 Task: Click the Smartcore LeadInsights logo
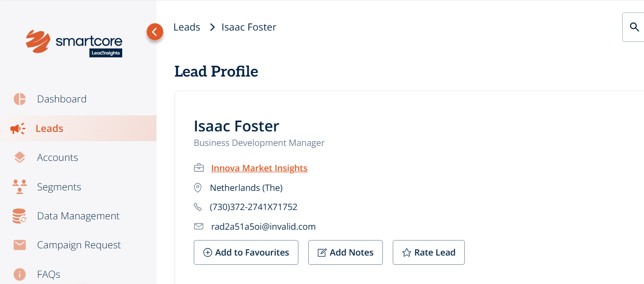74,43
